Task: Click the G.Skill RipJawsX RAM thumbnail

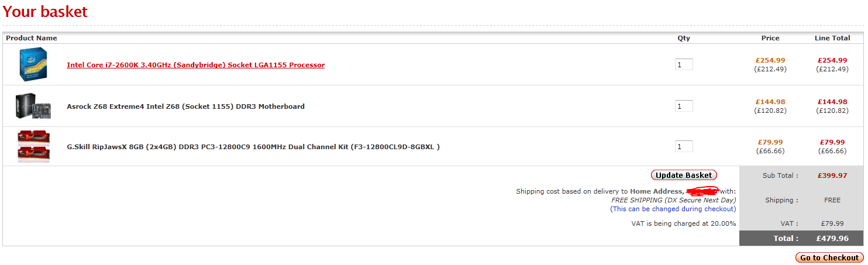Action: pyautogui.click(x=33, y=146)
